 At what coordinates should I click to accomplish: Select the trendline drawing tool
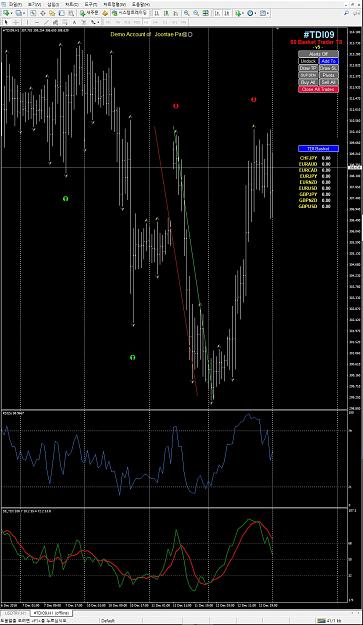click(46, 22)
